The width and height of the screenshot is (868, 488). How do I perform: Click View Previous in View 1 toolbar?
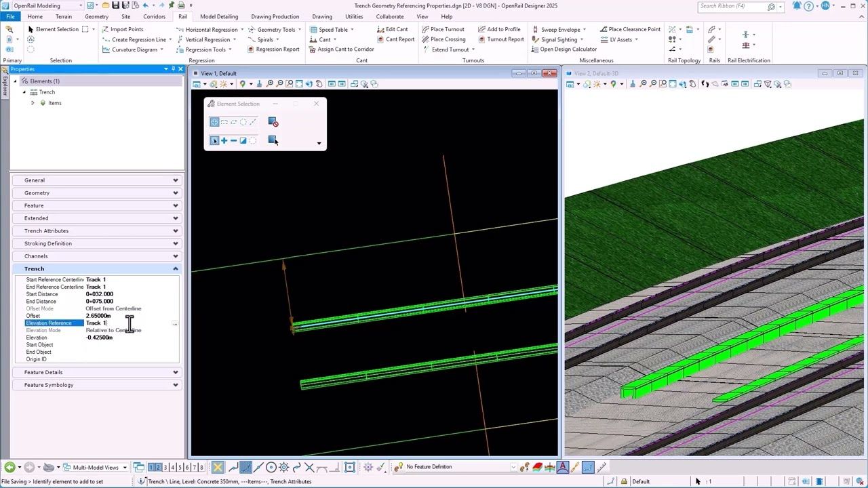(332, 84)
